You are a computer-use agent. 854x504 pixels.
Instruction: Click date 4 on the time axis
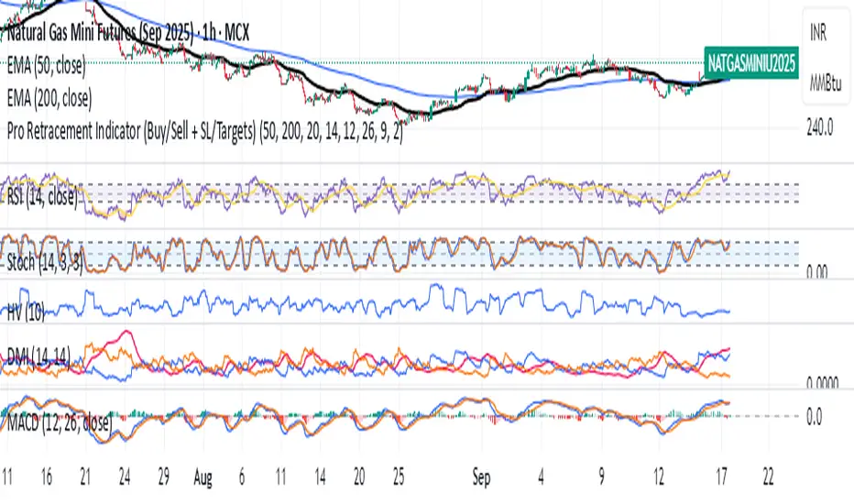(x=541, y=477)
